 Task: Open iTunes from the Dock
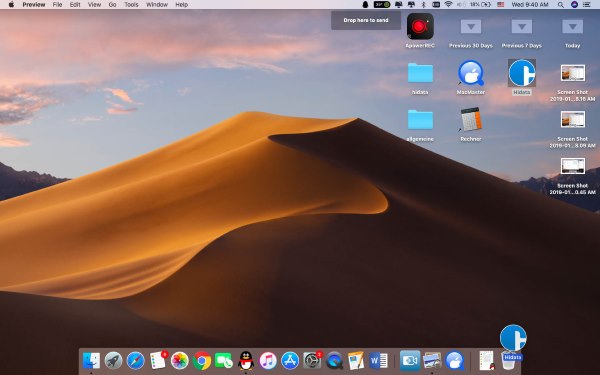(268, 360)
